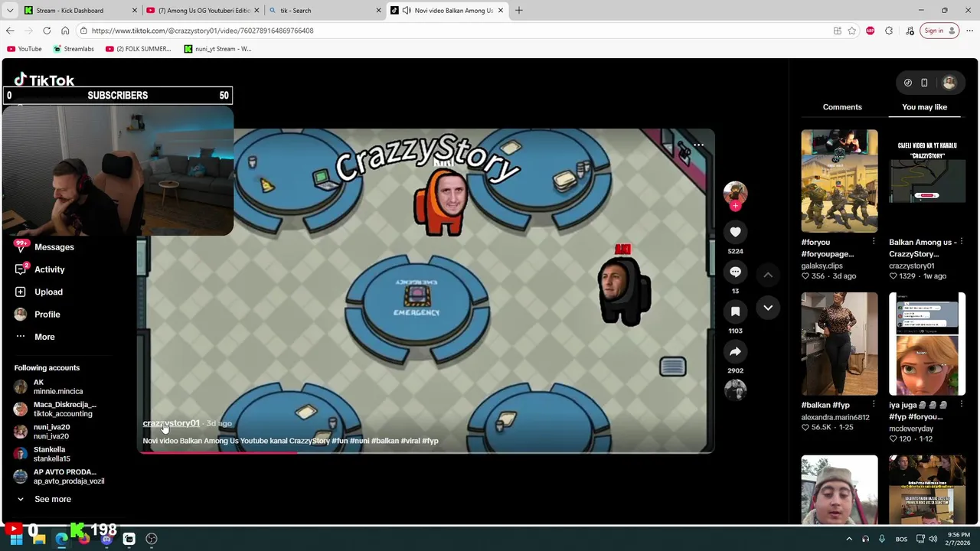Open split screen or apps icon in address bar

tap(838, 31)
